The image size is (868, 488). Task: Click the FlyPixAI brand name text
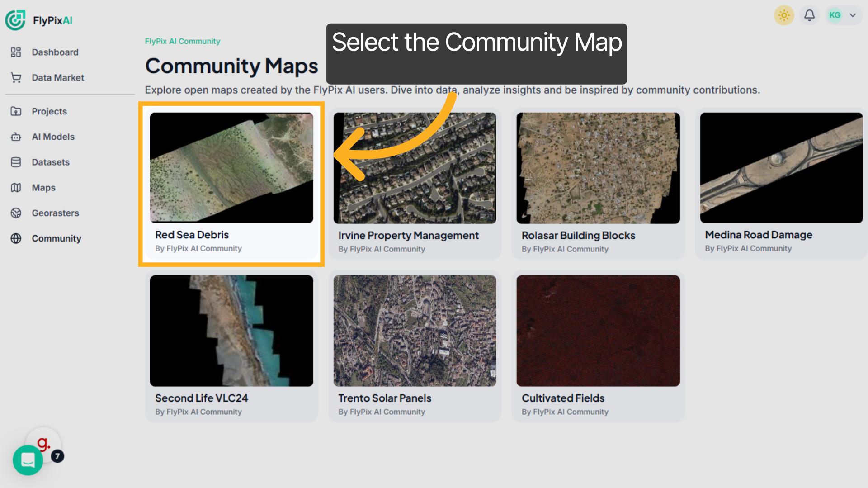click(x=52, y=20)
